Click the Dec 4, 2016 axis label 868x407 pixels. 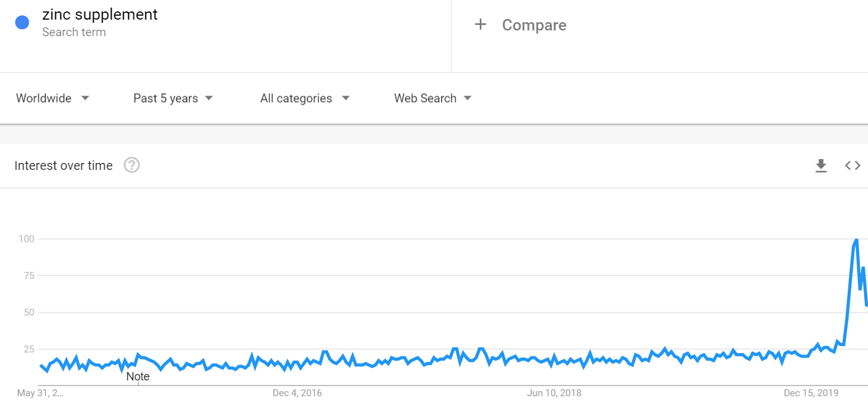(297, 393)
